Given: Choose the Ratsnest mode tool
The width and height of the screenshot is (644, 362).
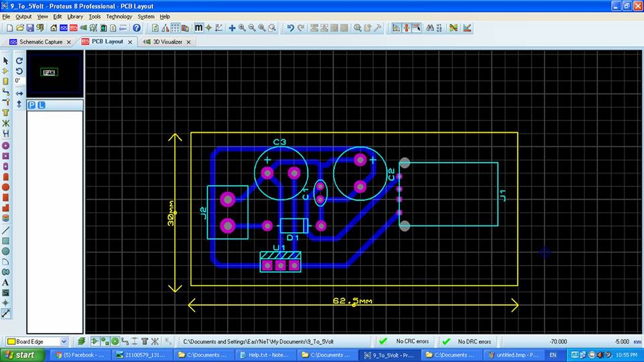Looking at the screenshot, I should click(6, 123).
